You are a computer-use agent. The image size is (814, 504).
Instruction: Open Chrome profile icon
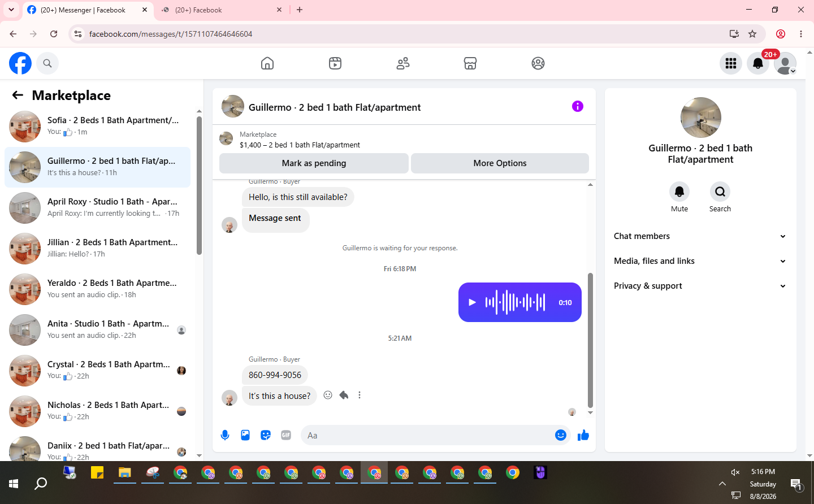781,34
